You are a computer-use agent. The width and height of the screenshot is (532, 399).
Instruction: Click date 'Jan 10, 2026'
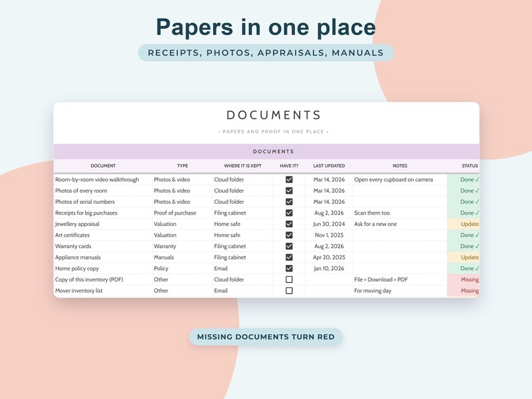tap(329, 268)
